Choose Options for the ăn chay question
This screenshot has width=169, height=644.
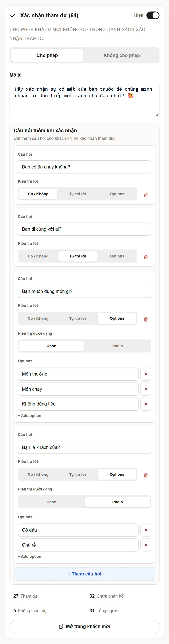pos(117,194)
